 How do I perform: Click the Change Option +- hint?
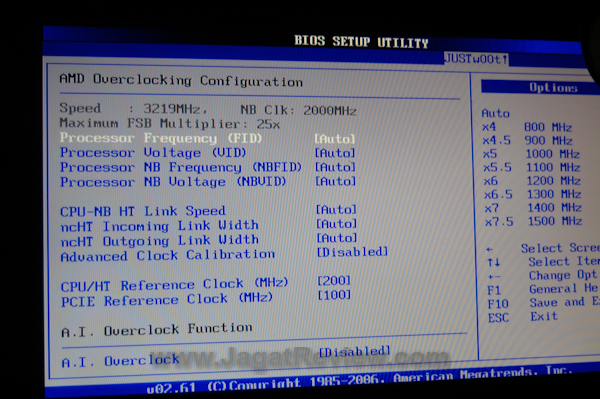(543, 275)
